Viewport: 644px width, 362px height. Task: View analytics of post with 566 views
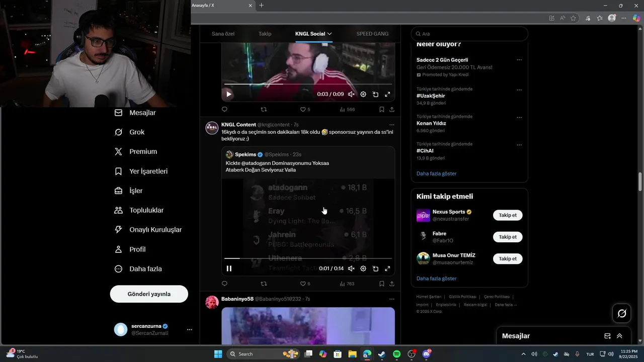tap(347, 109)
